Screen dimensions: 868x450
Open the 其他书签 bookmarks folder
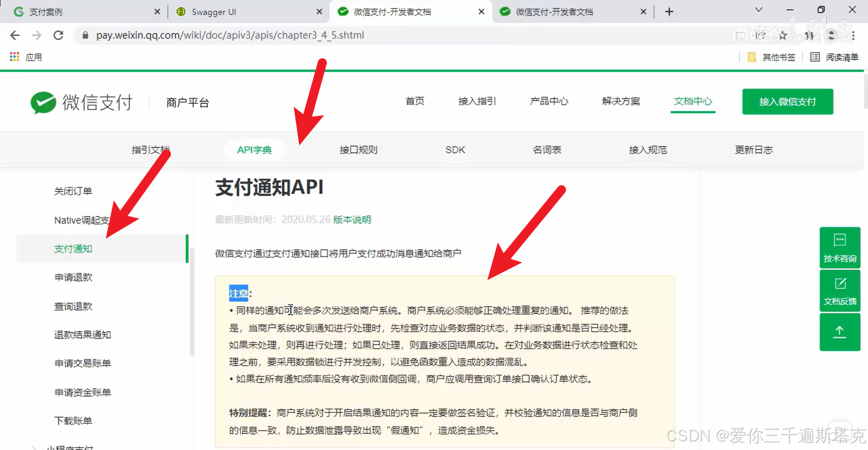pos(771,57)
